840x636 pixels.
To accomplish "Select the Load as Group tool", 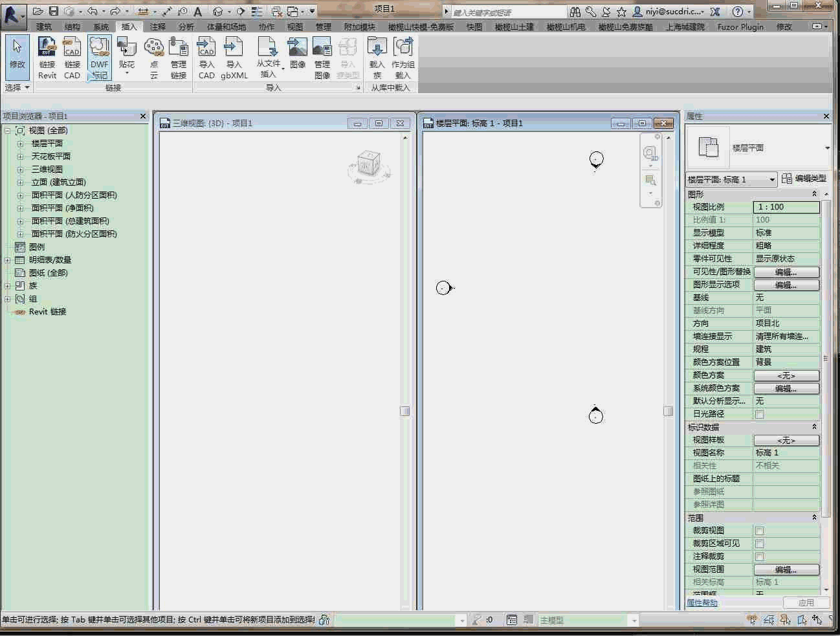I will (x=403, y=58).
